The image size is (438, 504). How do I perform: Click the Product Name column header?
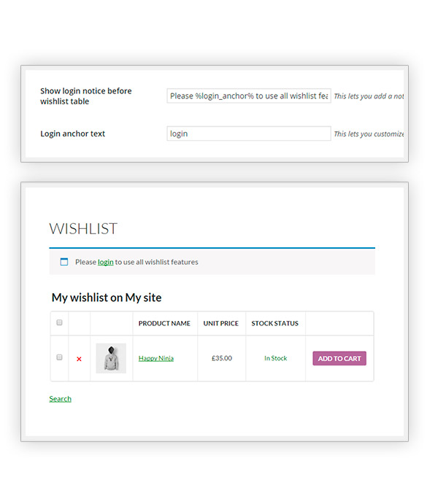(164, 323)
